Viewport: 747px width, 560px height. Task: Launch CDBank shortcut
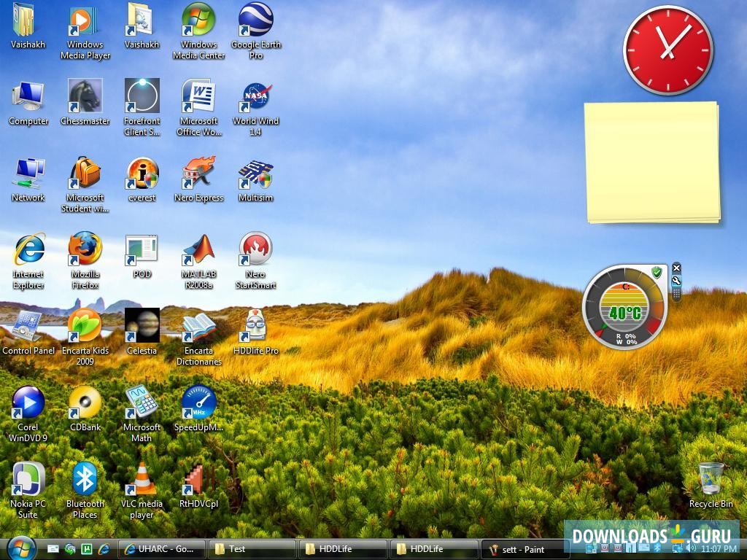pos(85,410)
